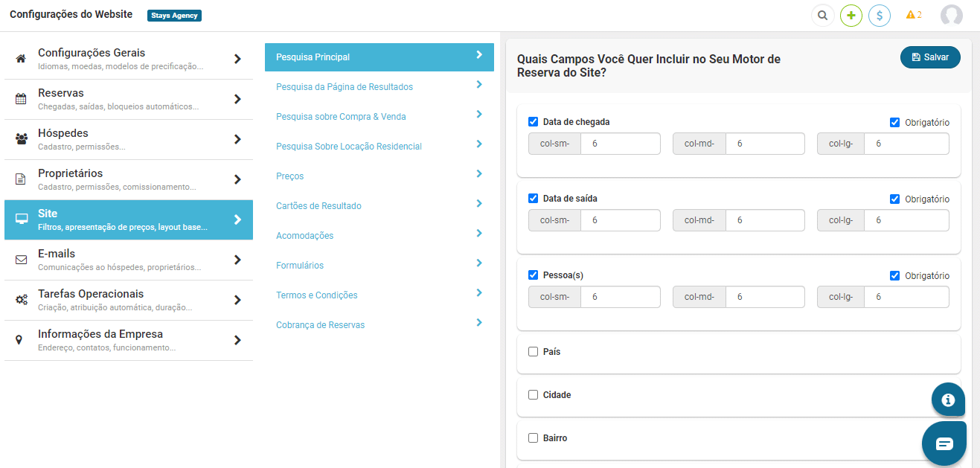
Task: Open the chat support widget
Action: [944, 443]
